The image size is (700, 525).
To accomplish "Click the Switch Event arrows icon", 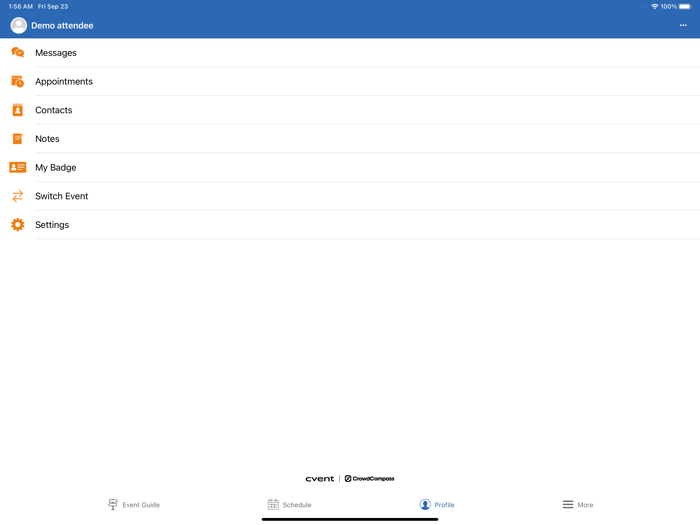I will point(18,196).
